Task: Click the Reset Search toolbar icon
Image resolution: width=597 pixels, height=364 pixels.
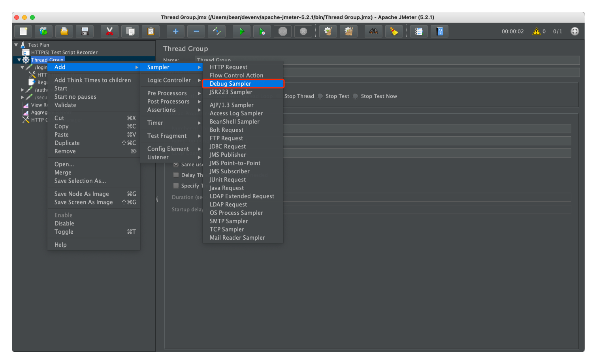Action: pos(394,31)
